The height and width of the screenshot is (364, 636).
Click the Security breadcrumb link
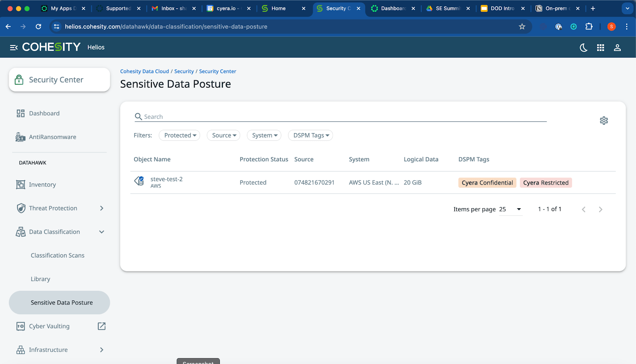(x=184, y=72)
